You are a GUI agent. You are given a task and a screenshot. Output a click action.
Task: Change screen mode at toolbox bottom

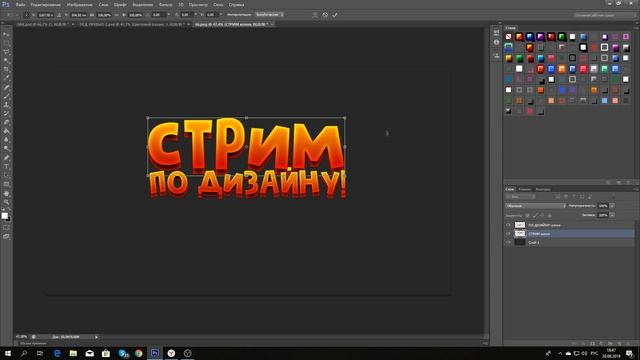[6, 236]
